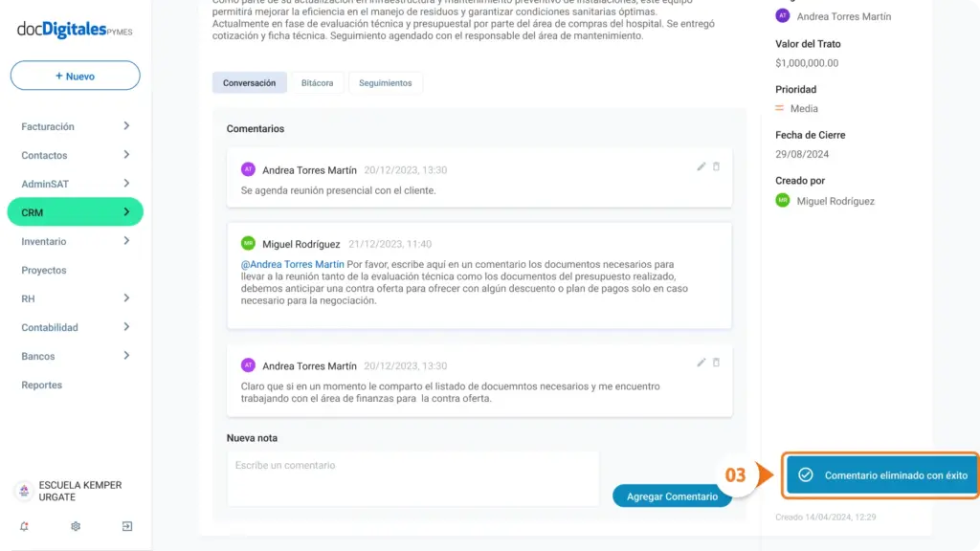The width and height of the screenshot is (980, 551).
Task: Delete Andrea's first comment with trash icon
Action: (x=716, y=166)
